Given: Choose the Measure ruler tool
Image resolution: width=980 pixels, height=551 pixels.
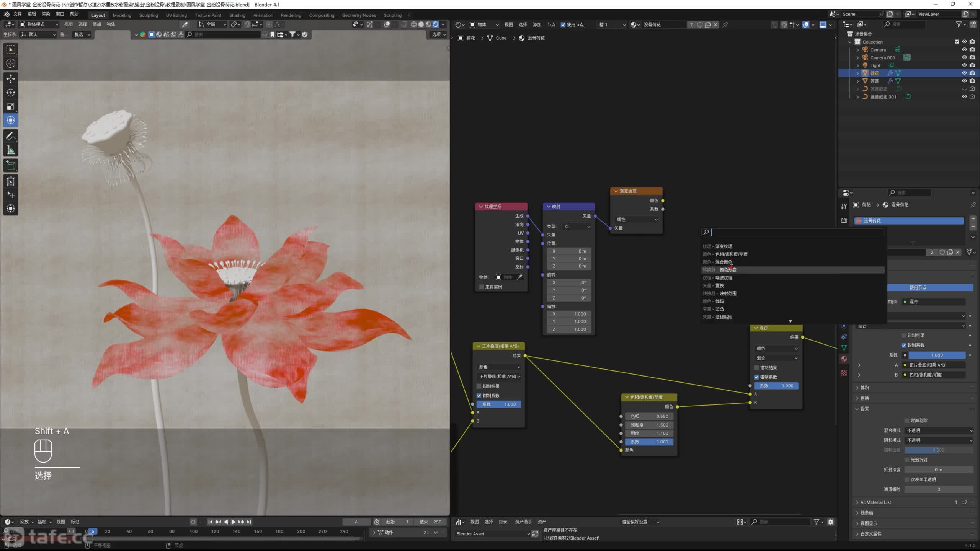Looking at the screenshot, I should pos(11,150).
